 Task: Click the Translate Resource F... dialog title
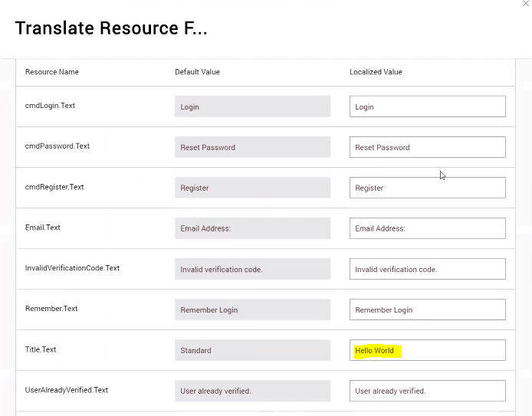pos(111,28)
